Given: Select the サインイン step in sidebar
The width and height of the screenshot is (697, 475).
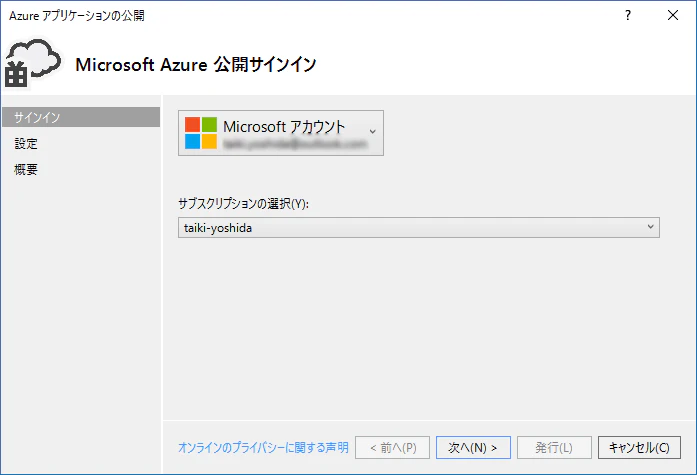Looking at the screenshot, I should [81, 117].
